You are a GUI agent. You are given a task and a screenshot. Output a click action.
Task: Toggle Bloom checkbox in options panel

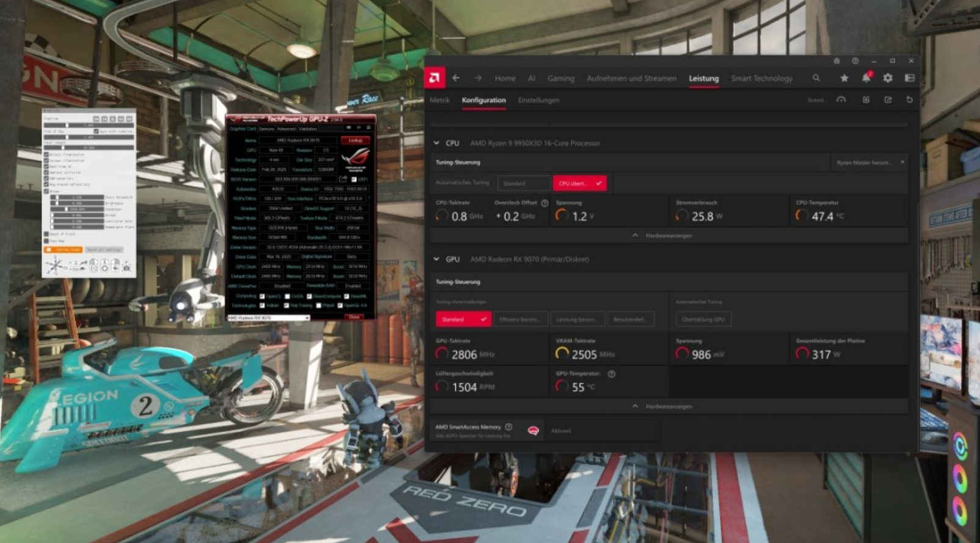[46, 191]
